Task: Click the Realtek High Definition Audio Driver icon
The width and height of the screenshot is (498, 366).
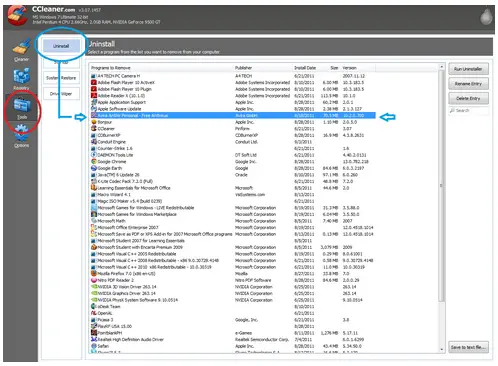Action: 94,339
